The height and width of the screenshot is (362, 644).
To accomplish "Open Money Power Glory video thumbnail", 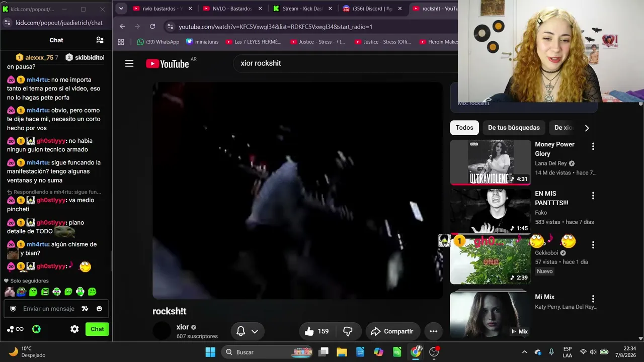I will pos(490,162).
